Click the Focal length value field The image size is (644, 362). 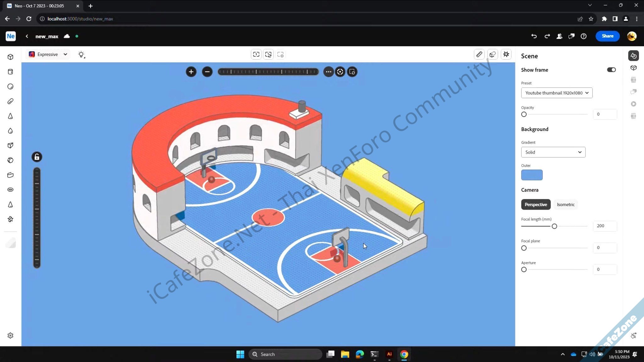[604, 226]
